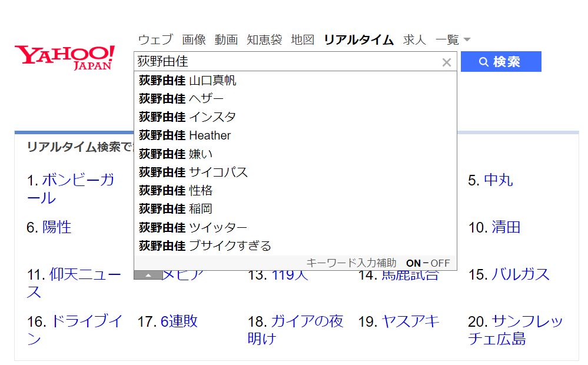Screen dimensions: 588x365
Task: Choose suggestion 荻野由佳 ツイッター
Action: pyautogui.click(x=295, y=227)
